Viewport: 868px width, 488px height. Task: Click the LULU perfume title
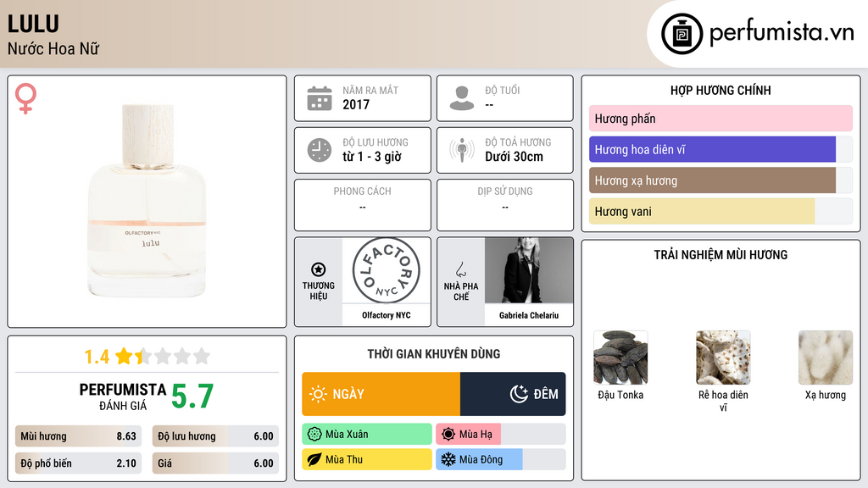click(x=33, y=25)
